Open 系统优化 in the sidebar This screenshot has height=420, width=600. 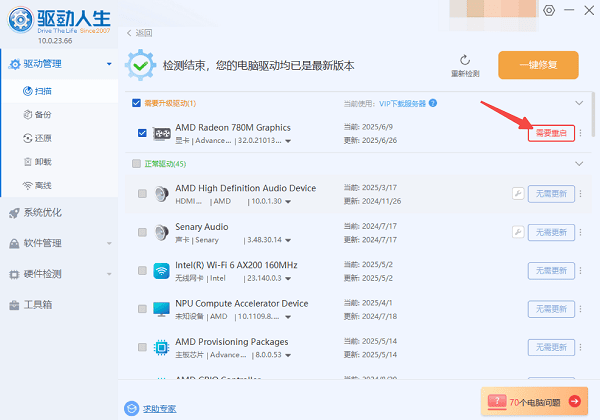click(x=59, y=213)
